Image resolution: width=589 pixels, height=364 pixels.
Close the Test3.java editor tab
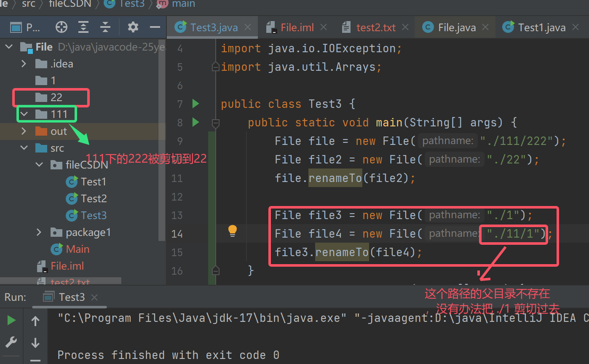(248, 27)
